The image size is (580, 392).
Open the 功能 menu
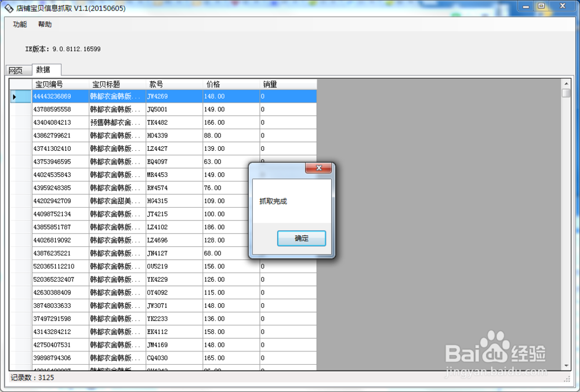pyautogui.click(x=20, y=24)
